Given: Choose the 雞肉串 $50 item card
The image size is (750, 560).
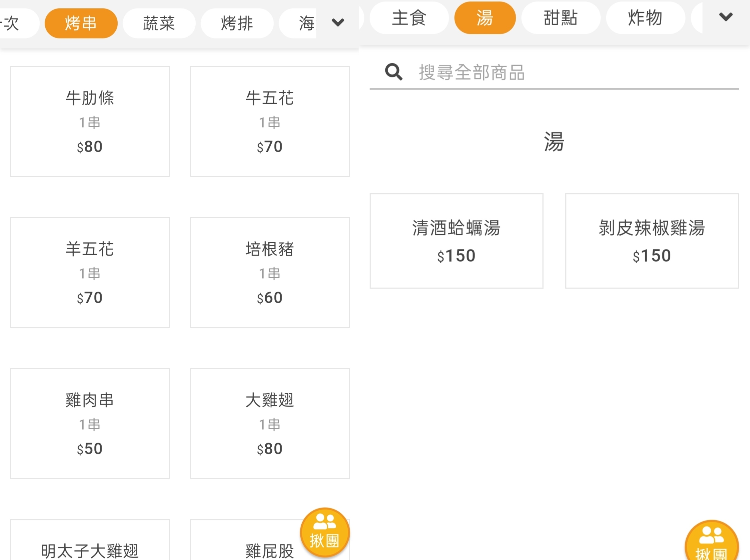Looking at the screenshot, I should coord(90,423).
